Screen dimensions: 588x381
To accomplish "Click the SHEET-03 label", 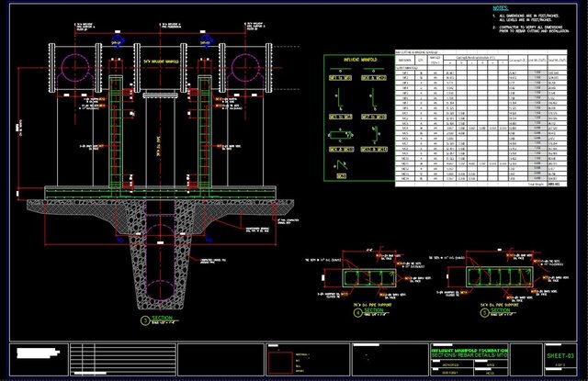I will coord(560,354).
